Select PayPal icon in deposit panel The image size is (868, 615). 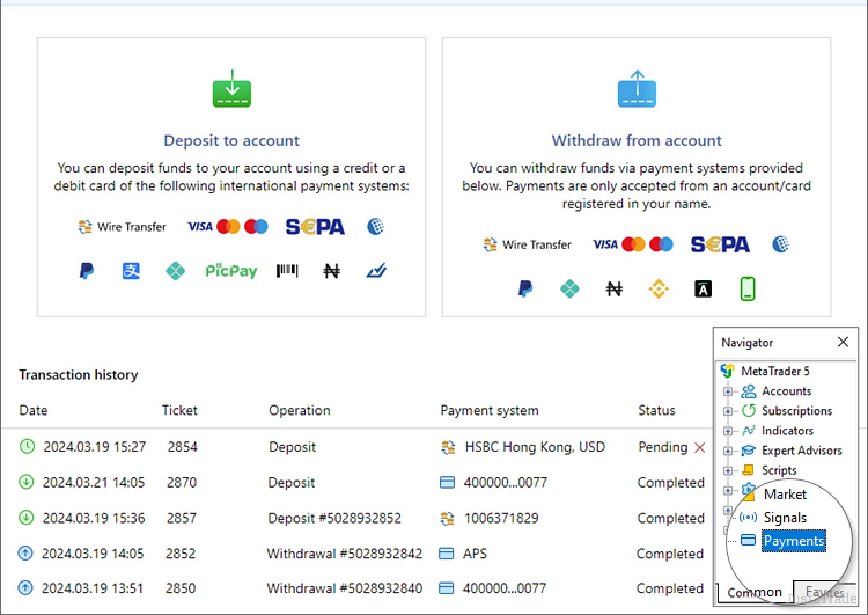pos(86,270)
